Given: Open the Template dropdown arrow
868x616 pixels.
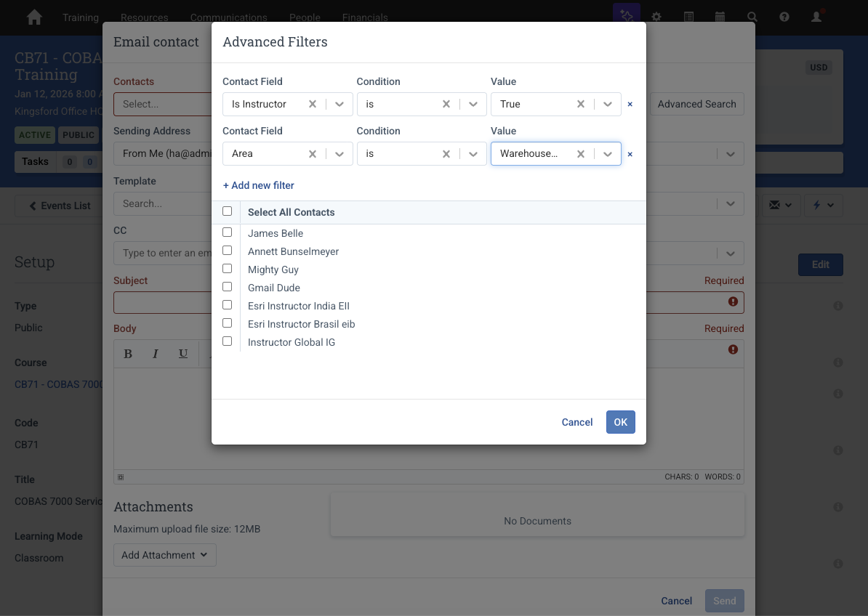Looking at the screenshot, I should 731,203.
